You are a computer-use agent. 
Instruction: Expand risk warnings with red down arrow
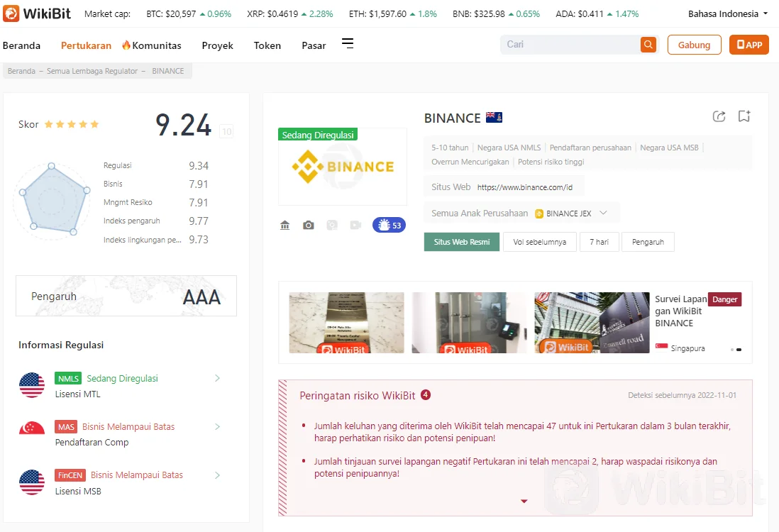[x=524, y=501]
